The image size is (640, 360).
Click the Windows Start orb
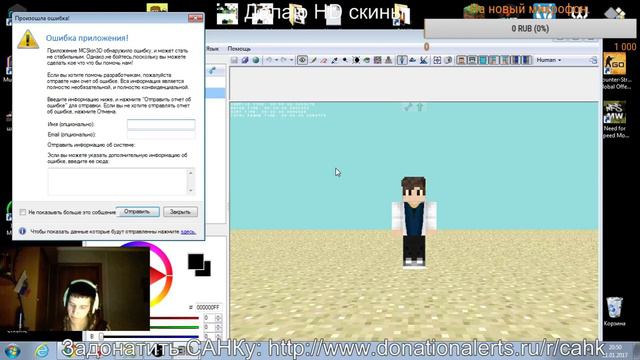click(12, 351)
